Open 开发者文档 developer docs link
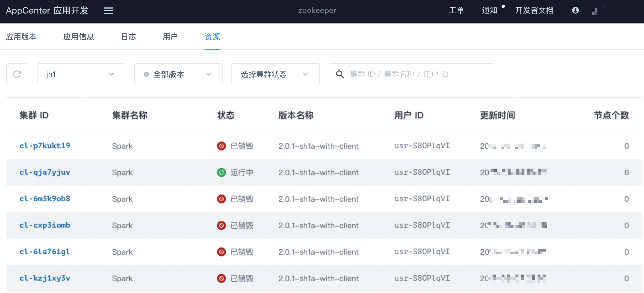 [x=534, y=10]
